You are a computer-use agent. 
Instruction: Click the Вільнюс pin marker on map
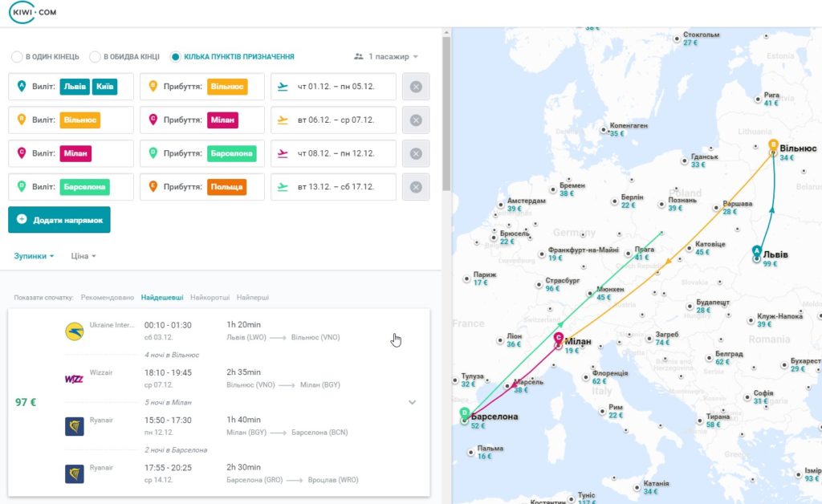coord(773,145)
